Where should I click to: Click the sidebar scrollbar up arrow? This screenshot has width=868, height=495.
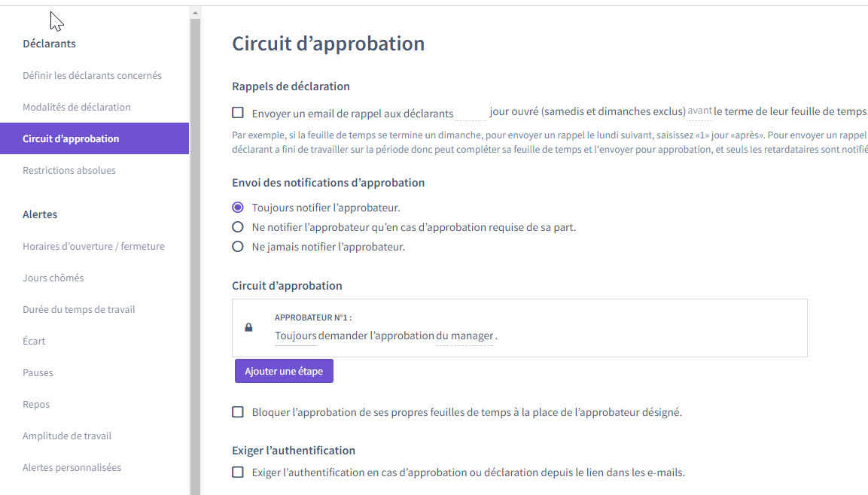[x=195, y=12]
